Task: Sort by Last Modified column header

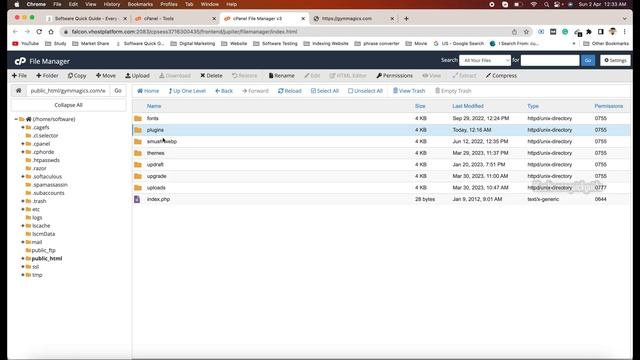Action: pyautogui.click(x=468, y=106)
